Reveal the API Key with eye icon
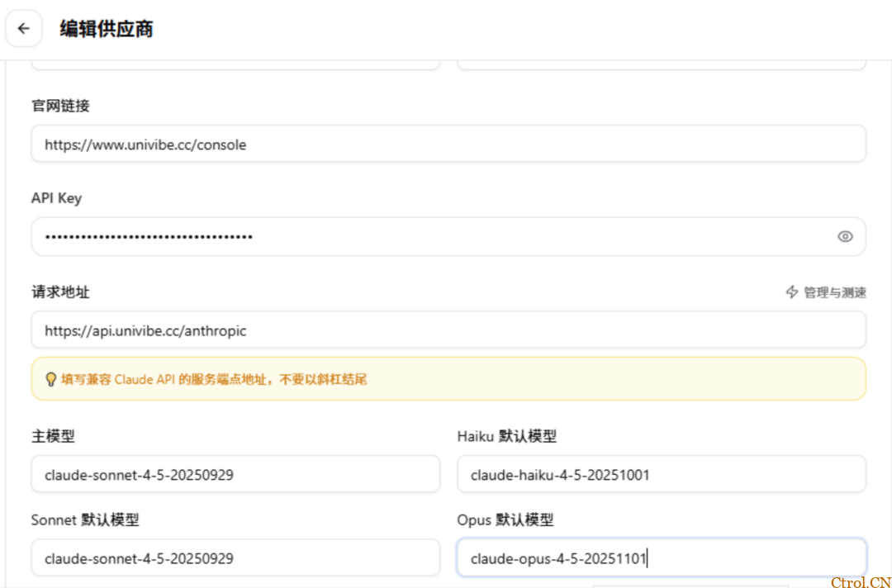Viewport: 892px width, 588px height. coord(845,236)
